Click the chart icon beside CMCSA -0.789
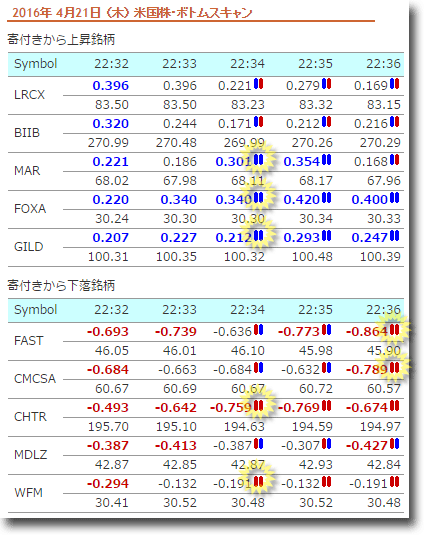 point(395,368)
